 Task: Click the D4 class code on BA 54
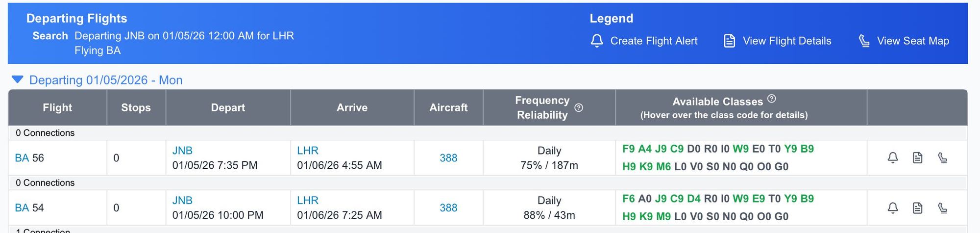coord(693,199)
